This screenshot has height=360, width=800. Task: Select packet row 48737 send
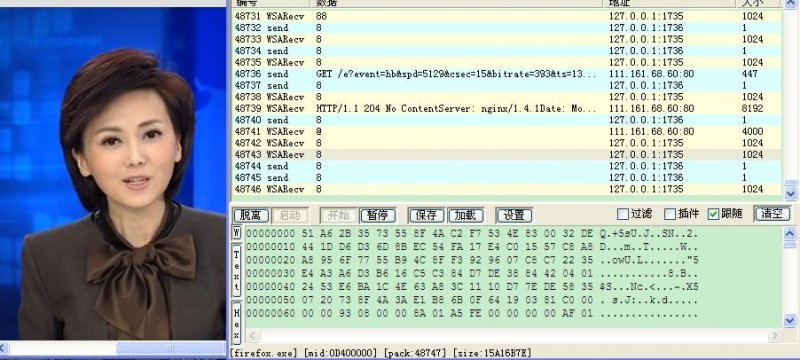507,85
